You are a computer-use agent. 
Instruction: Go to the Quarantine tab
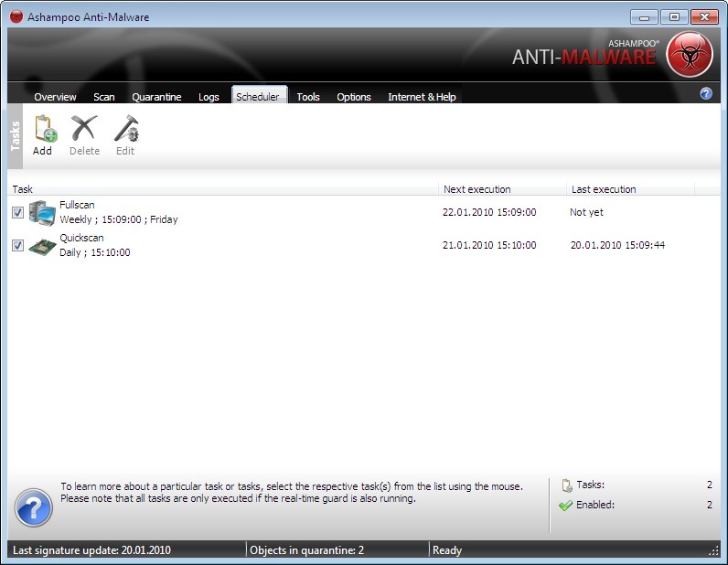(156, 97)
